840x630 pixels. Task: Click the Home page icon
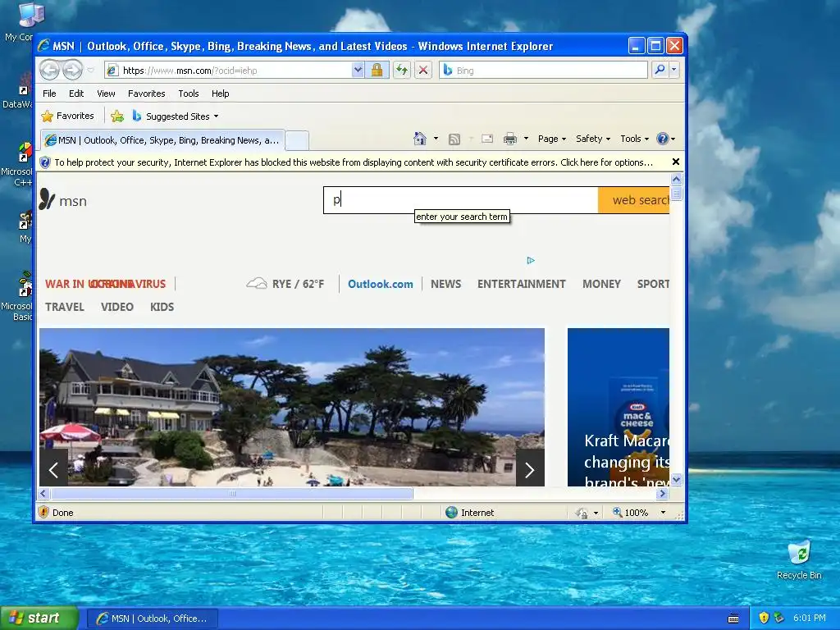tap(420, 139)
